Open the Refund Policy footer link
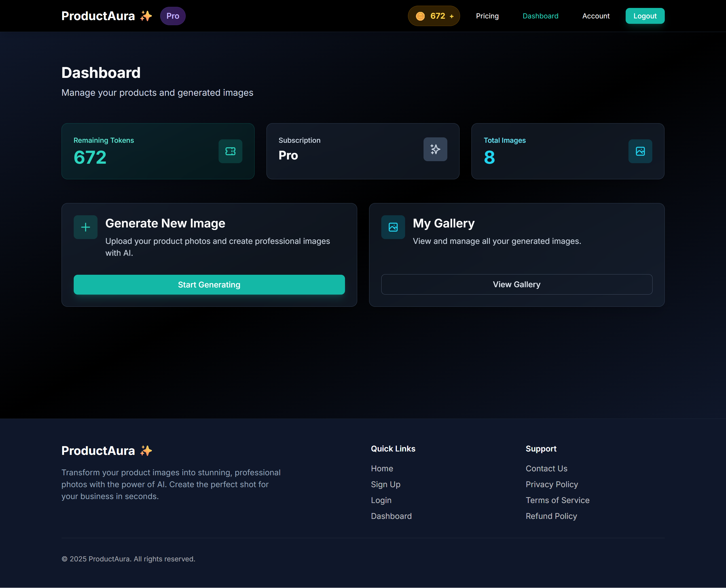The image size is (726, 588). [x=551, y=516]
